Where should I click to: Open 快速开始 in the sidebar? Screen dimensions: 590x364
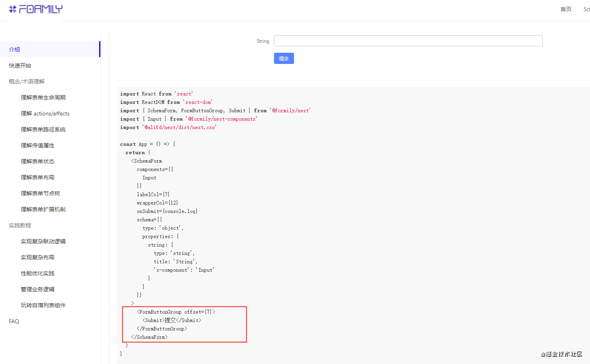(x=20, y=66)
